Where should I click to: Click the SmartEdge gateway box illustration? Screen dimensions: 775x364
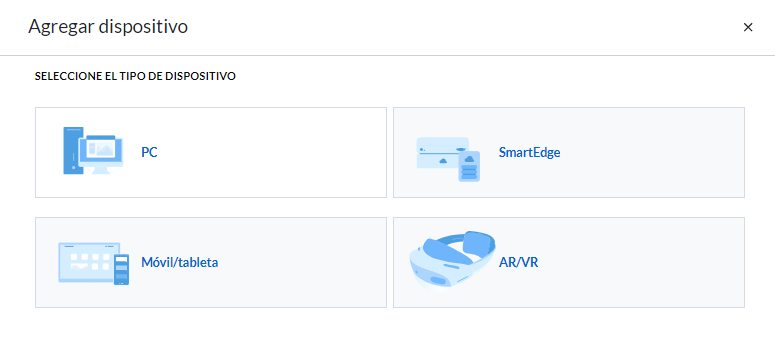coord(442,153)
